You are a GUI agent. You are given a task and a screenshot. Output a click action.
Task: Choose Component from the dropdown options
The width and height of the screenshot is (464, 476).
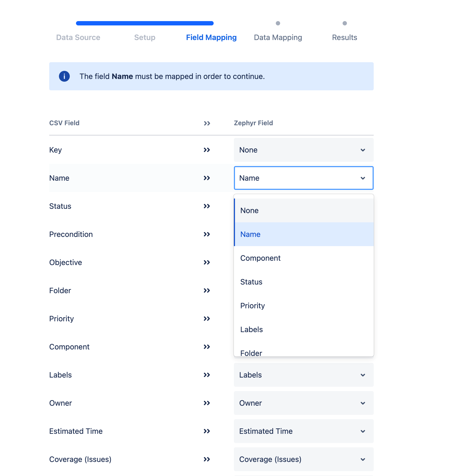pos(303,258)
